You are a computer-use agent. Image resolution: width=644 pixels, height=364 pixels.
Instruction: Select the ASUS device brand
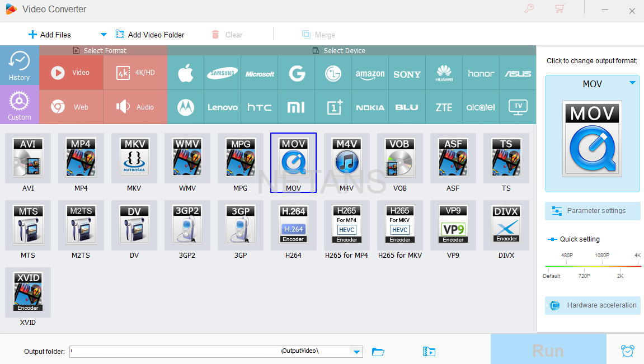tap(518, 73)
